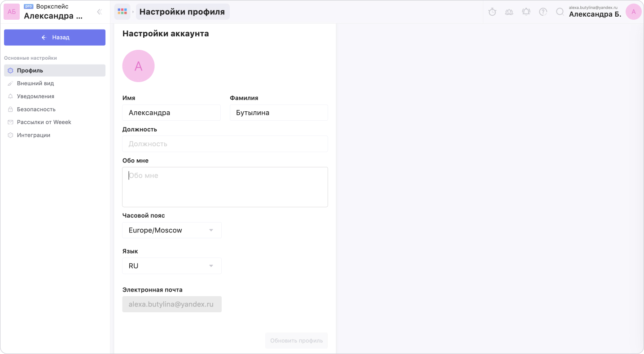Screen dimensions: 644x354
Task: Expand the Europe/Moscow time zone dropdown
Action: coord(172,230)
